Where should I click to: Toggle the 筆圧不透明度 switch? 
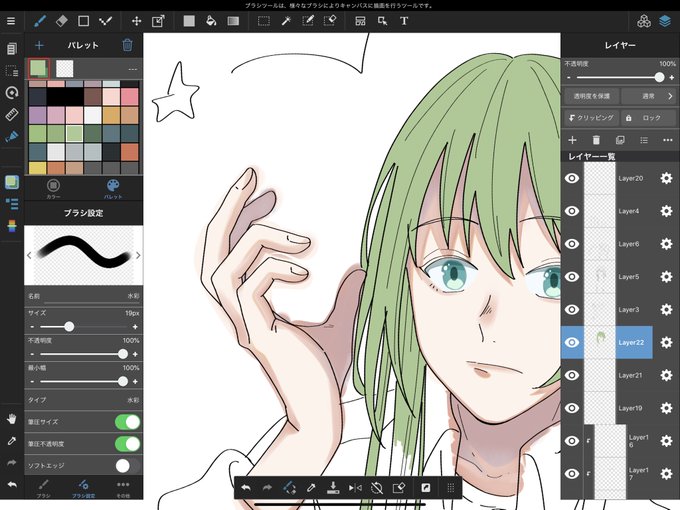pyautogui.click(x=128, y=444)
